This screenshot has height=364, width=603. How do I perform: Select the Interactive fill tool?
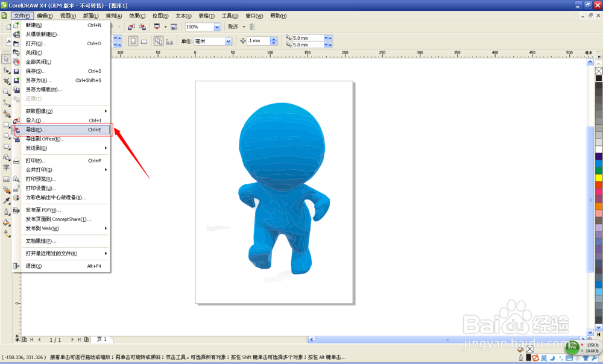6,233
